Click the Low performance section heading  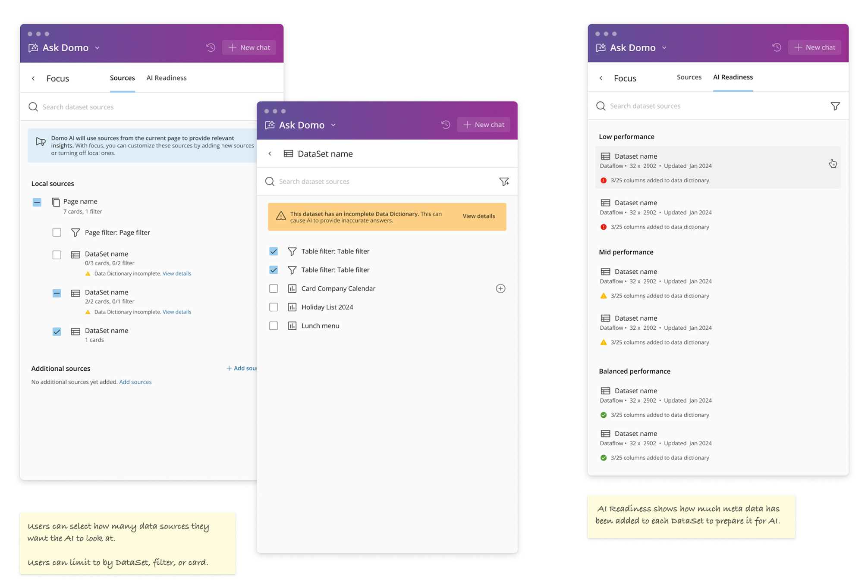click(x=626, y=137)
